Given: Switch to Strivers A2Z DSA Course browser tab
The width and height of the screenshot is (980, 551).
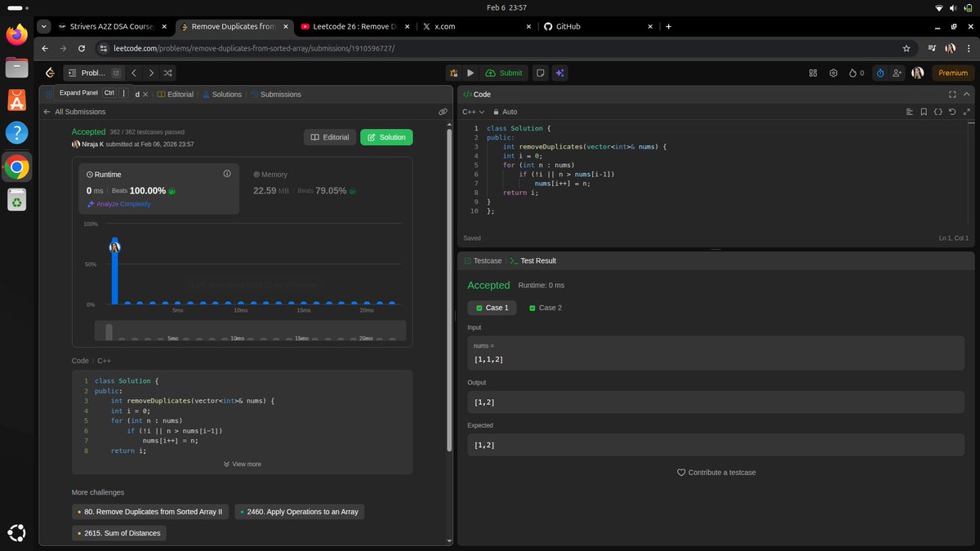Looking at the screenshot, I should tap(112, 26).
